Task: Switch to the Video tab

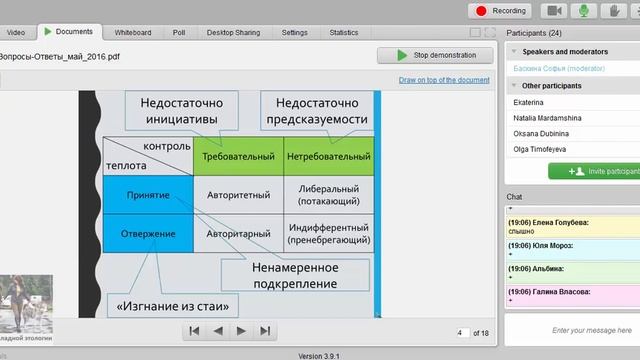Action: click(x=16, y=33)
